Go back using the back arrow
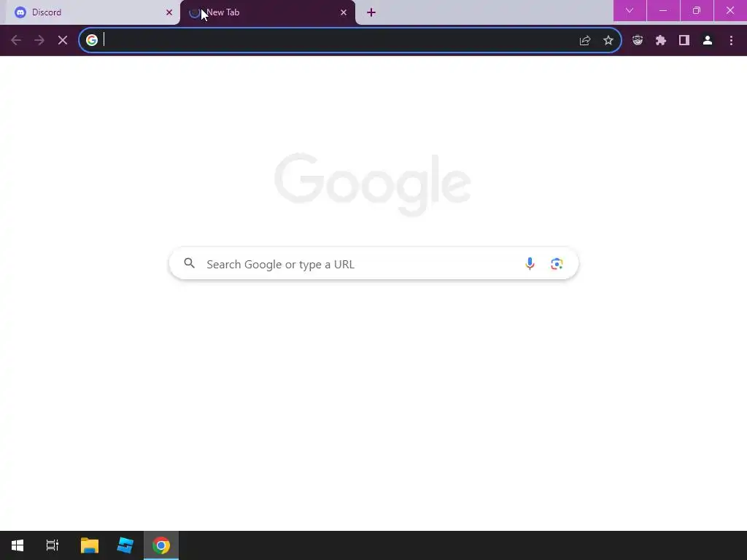This screenshot has width=747, height=560. click(x=16, y=41)
